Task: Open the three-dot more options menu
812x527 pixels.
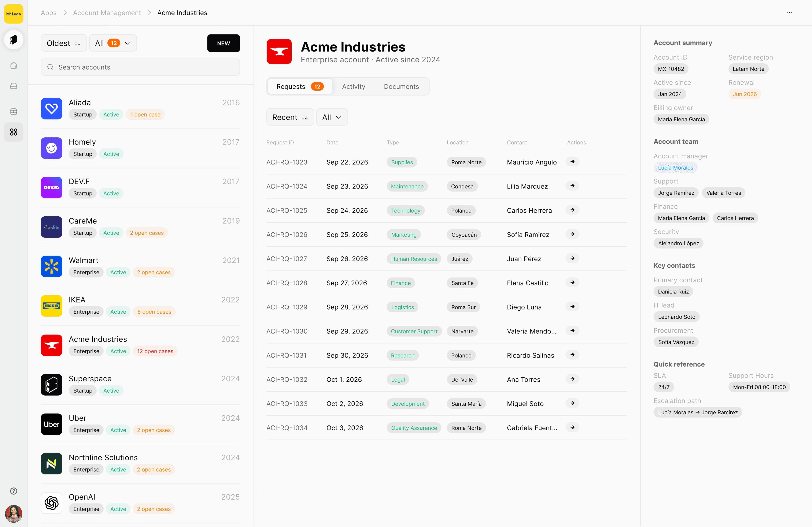Action: click(x=790, y=13)
